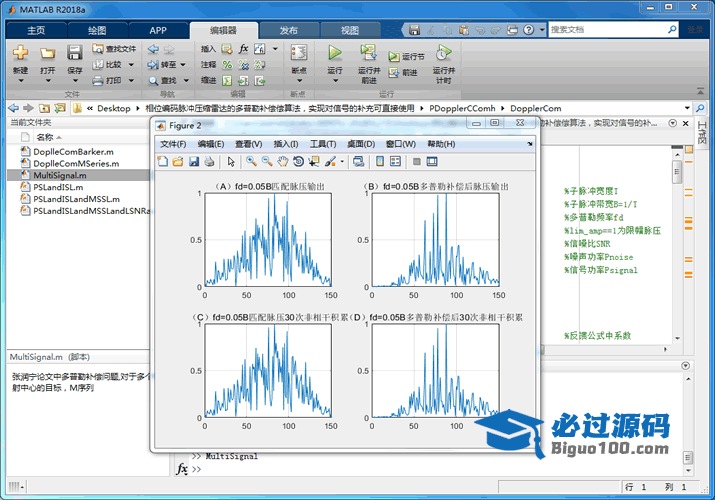Viewport: 715px width, 500px height.
Task: Switch to the 绘图 (Plots) tab
Action: [x=97, y=30]
